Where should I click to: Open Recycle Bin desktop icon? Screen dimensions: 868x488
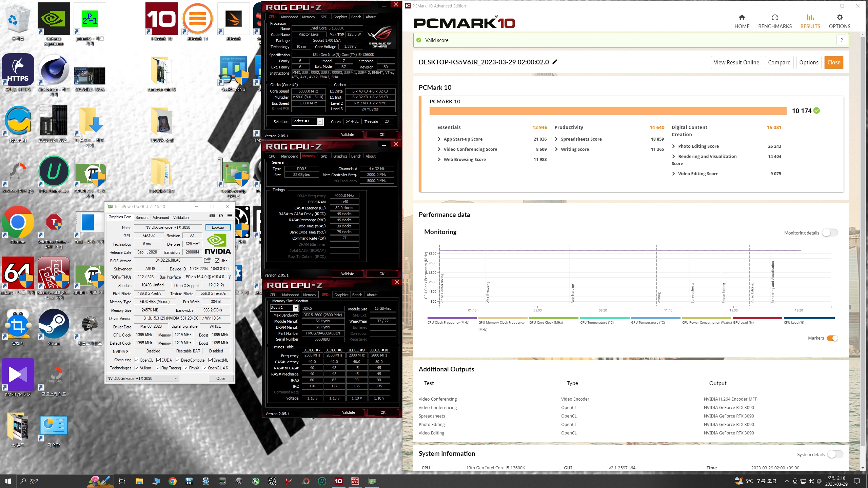pyautogui.click(x=18, y=22)
